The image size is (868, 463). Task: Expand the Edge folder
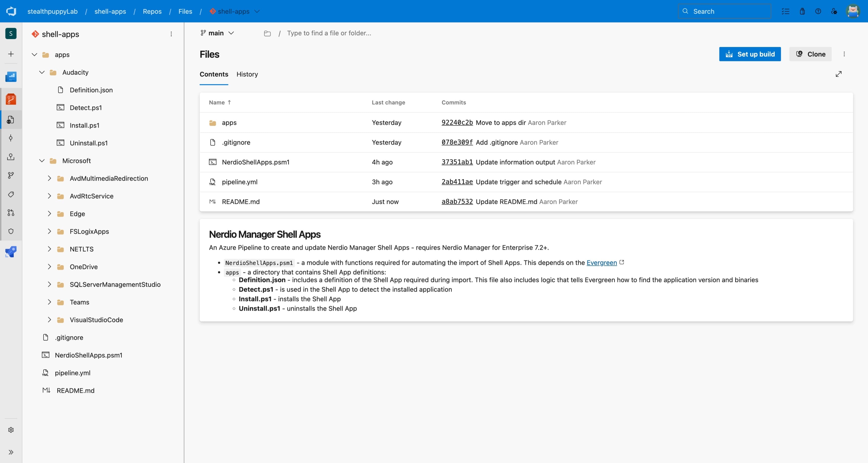pos(49,214)
